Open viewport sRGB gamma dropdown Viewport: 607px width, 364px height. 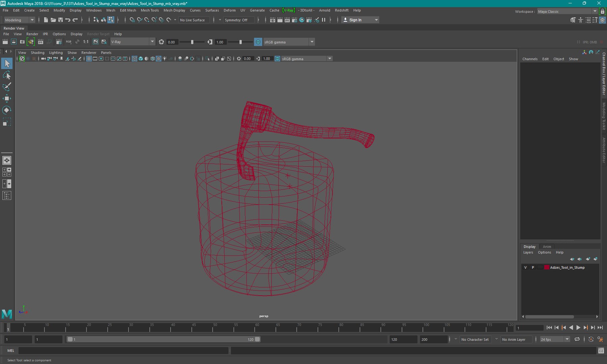[307, 59]
